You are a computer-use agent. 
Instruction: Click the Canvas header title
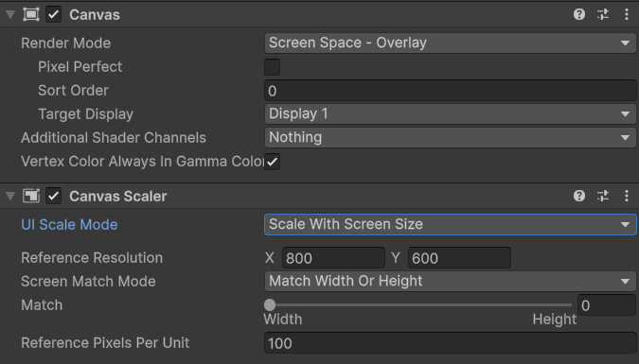pos(95,15)
